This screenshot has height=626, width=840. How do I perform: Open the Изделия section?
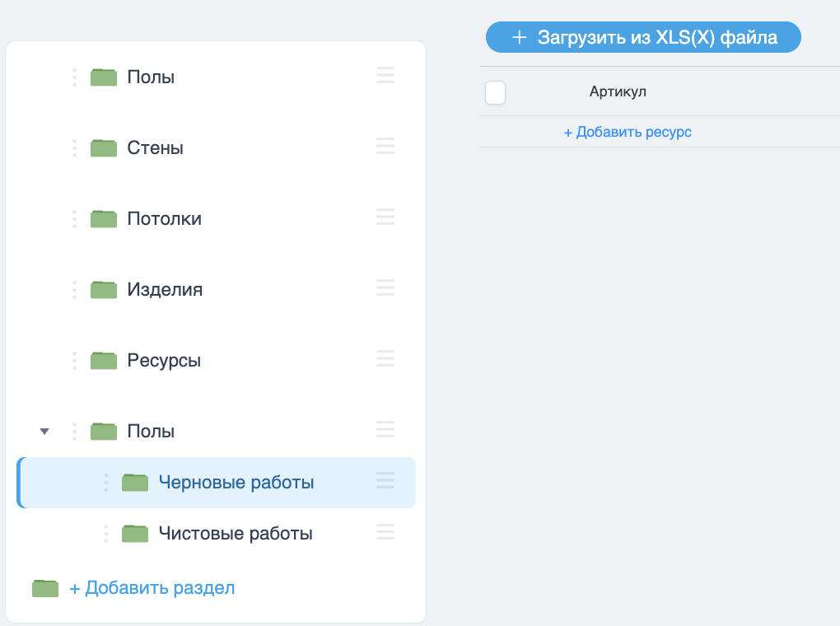(x=165, y=289)
